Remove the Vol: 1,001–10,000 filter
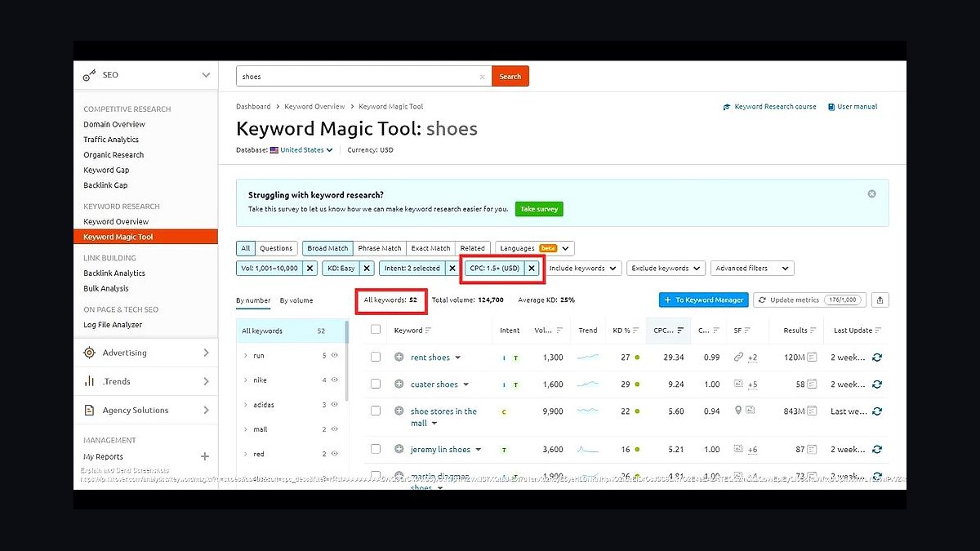 click(x=310, y=268)
